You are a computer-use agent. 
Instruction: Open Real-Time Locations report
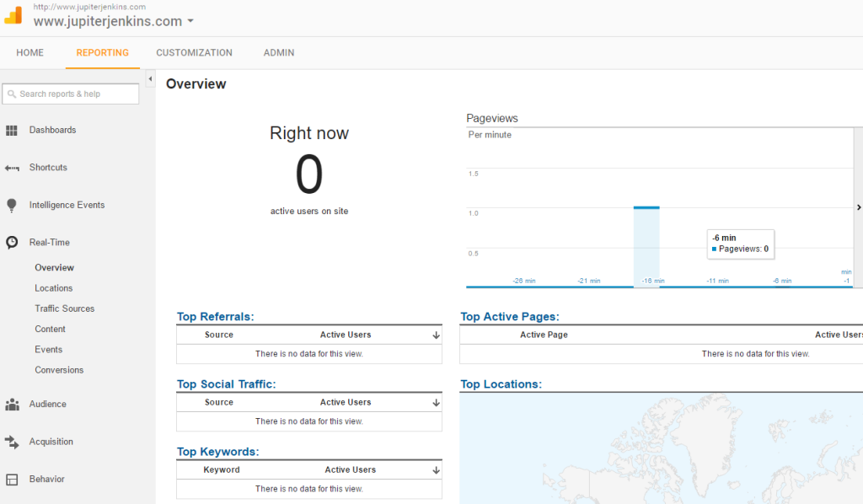click(54, 288)
